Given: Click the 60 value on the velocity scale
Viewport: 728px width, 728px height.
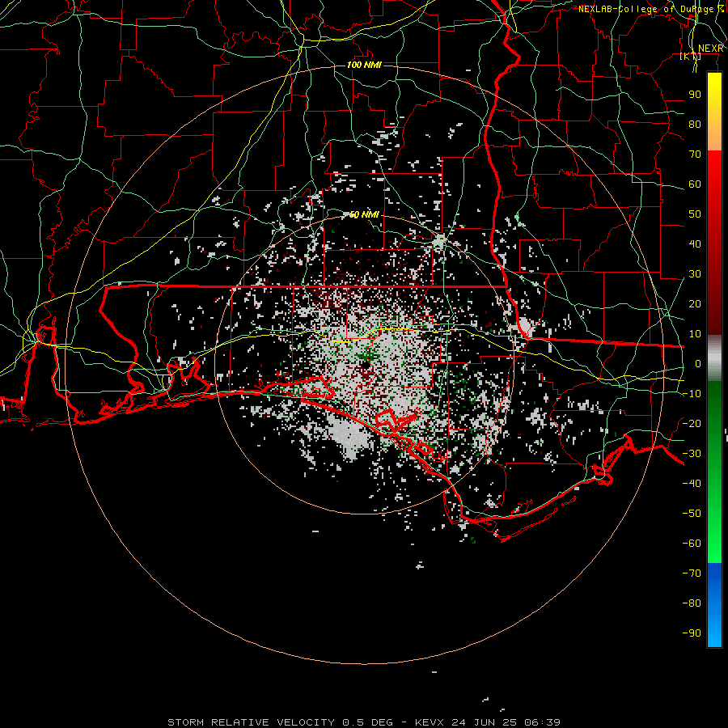Looking at the screenshot, I should click(x=695, y=184).
